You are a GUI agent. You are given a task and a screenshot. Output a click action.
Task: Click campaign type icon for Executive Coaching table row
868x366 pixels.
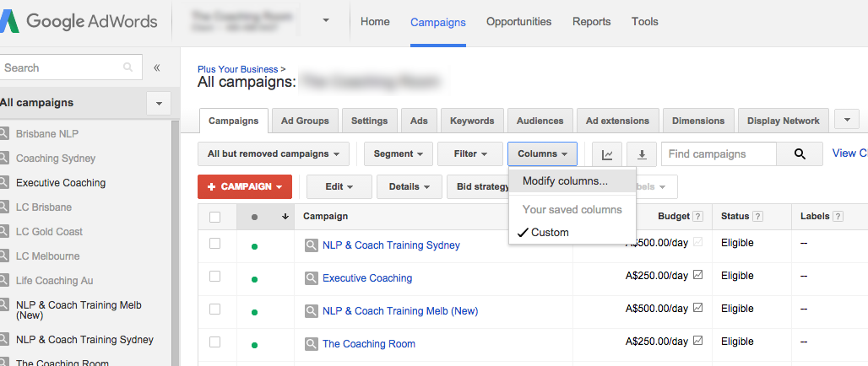(x=311, y=278)
